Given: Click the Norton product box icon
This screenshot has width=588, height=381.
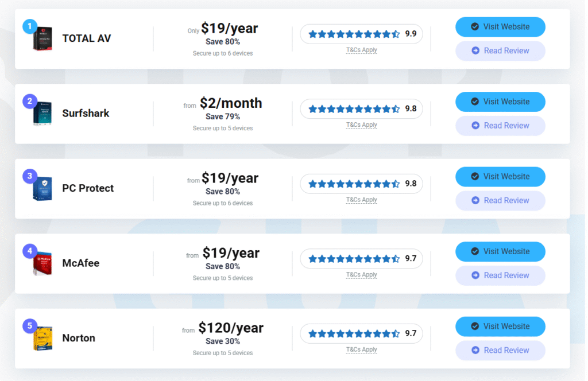Looking at the screenshot, I should click(43, 339).
